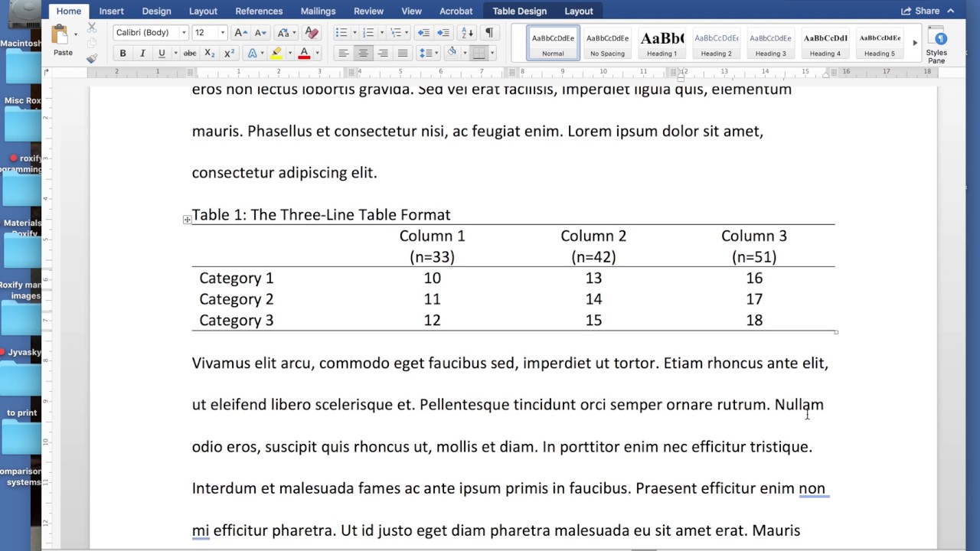The height and width of the screenshot is (551, 980).
Task: Click the Borders grid icon
Action: pyautogui.click(x=479, y=54)
